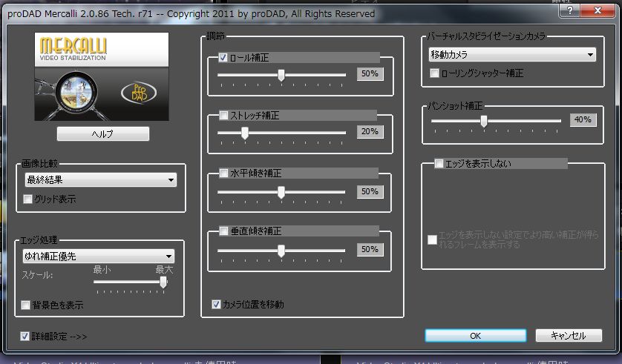Screen dimensions: 622x364
Task: Enable the 背景色を表示 checkbox
Action: 25,305
